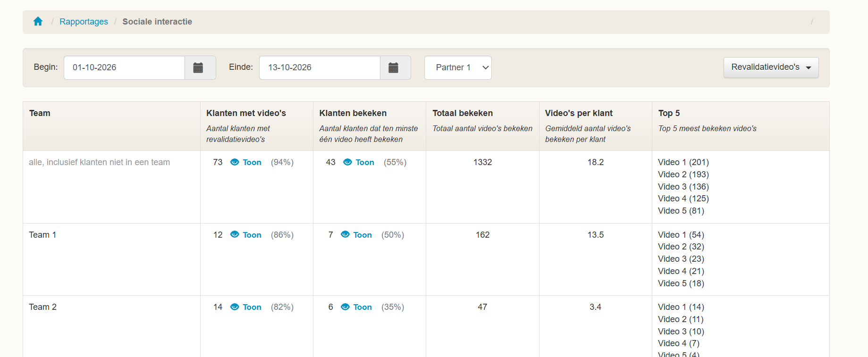Screen dimensions: 868x357
Task: Click eye icon for Team 2's 6 klanten bekeken
Action: (345, 307)
